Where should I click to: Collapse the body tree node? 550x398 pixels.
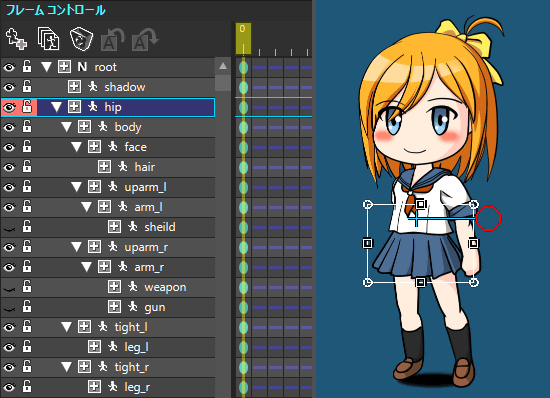(66, 127)
